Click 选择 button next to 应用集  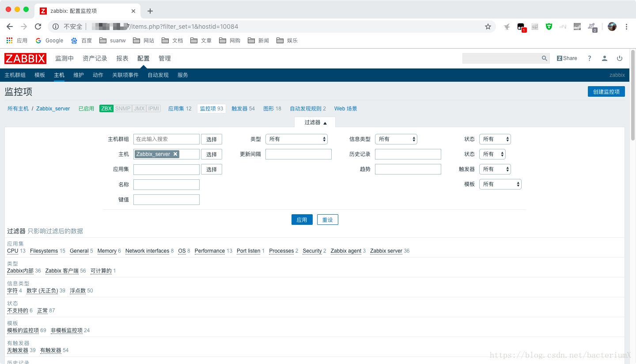pos(212,169)
